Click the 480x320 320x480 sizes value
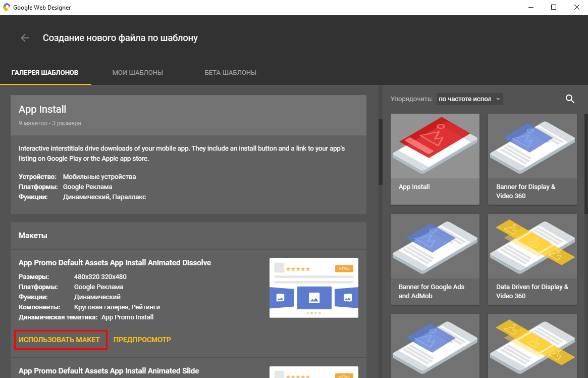 click(x=100, y=276)
